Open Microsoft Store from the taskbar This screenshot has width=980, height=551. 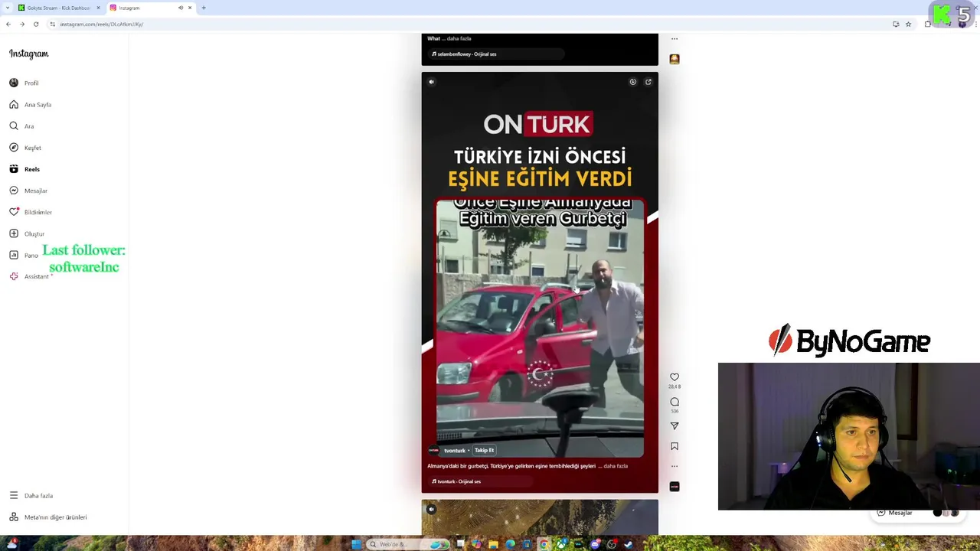pyautogui.click(x=527, y=544)
